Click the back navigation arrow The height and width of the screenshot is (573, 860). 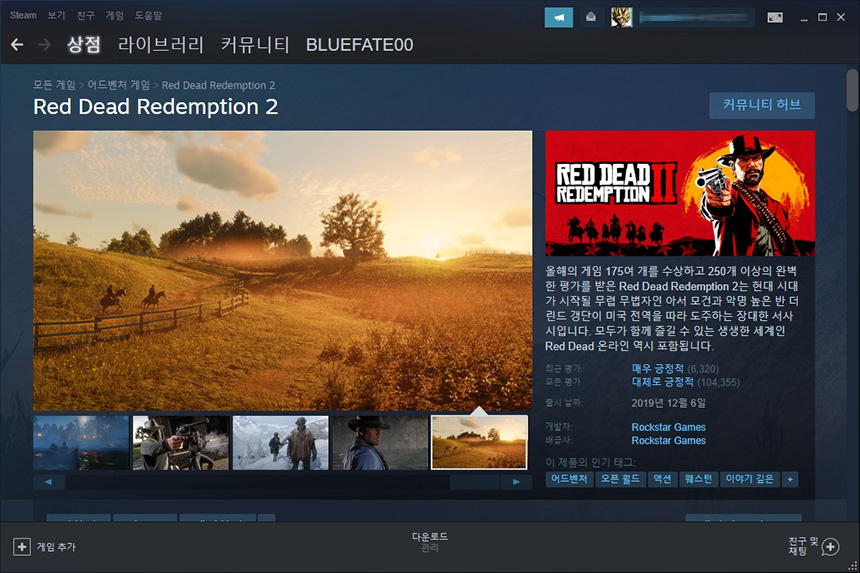pos(17,44)
